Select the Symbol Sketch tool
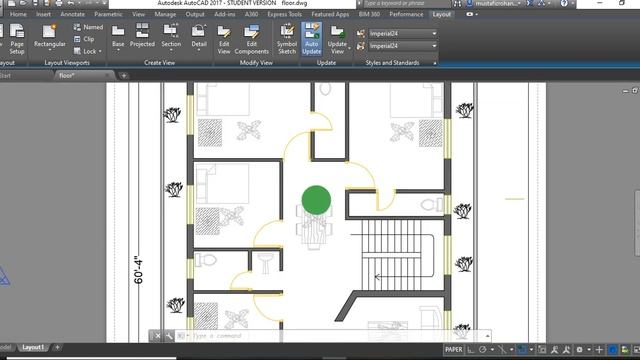The width and height of the screenshot is (640, 360). [287, 39]
